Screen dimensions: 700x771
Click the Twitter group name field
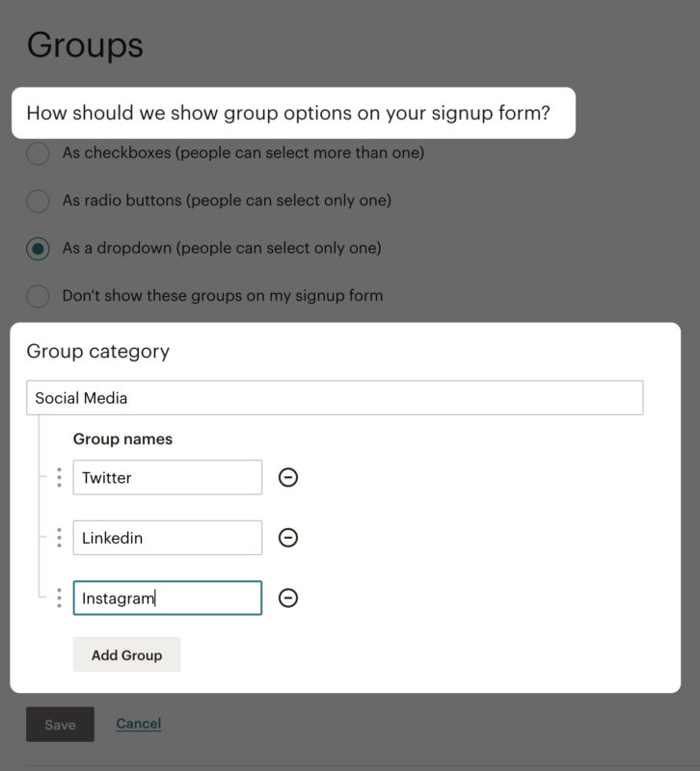click(167, 477)
